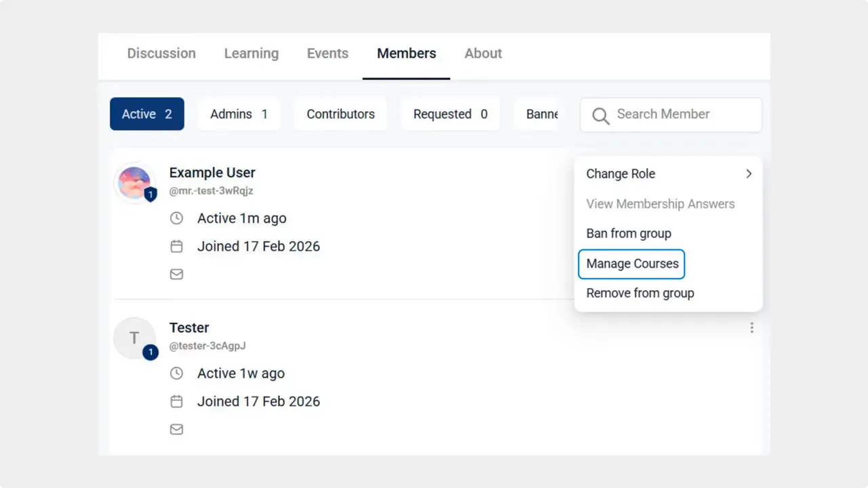Open the three-dot options menu for Tester
Screen dimensions: 868x488
tap(751, 327)
